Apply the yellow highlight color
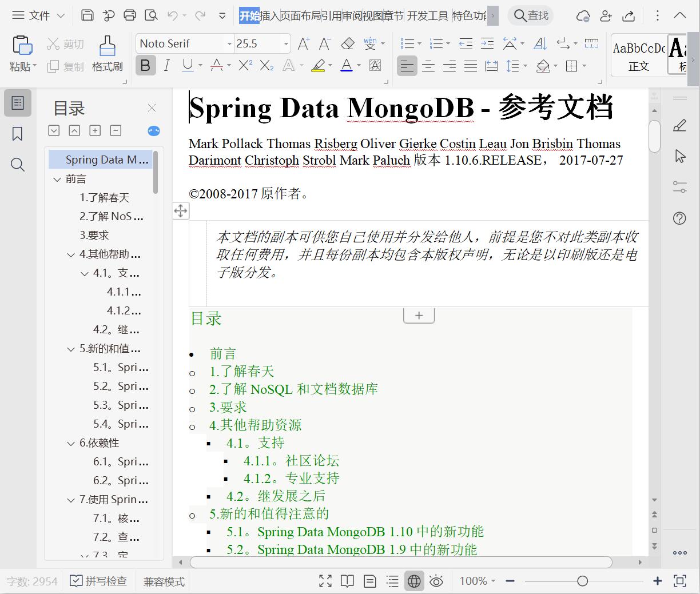This screenshot has height=594, width=700. click(318, 66)
